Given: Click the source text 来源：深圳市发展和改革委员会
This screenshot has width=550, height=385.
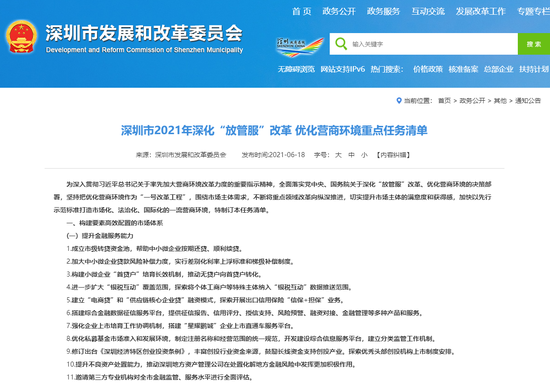Looking at the screenshot, I should point(181,155).
